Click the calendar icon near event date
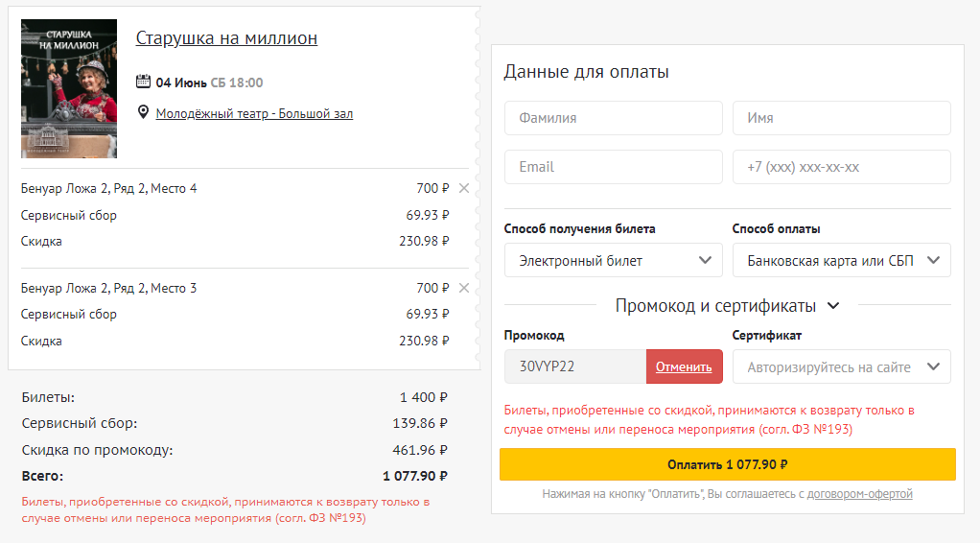This screenshot has width=980, height=543. pos(144,82)
